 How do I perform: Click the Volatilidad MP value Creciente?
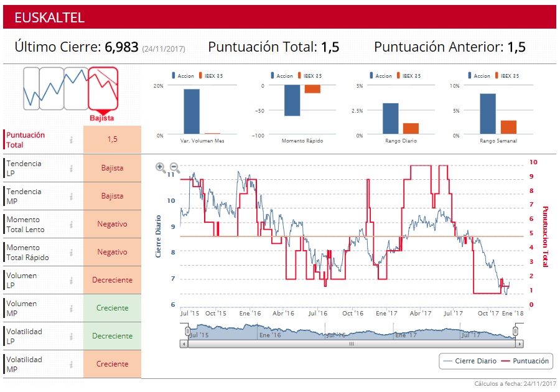[112, 364]
